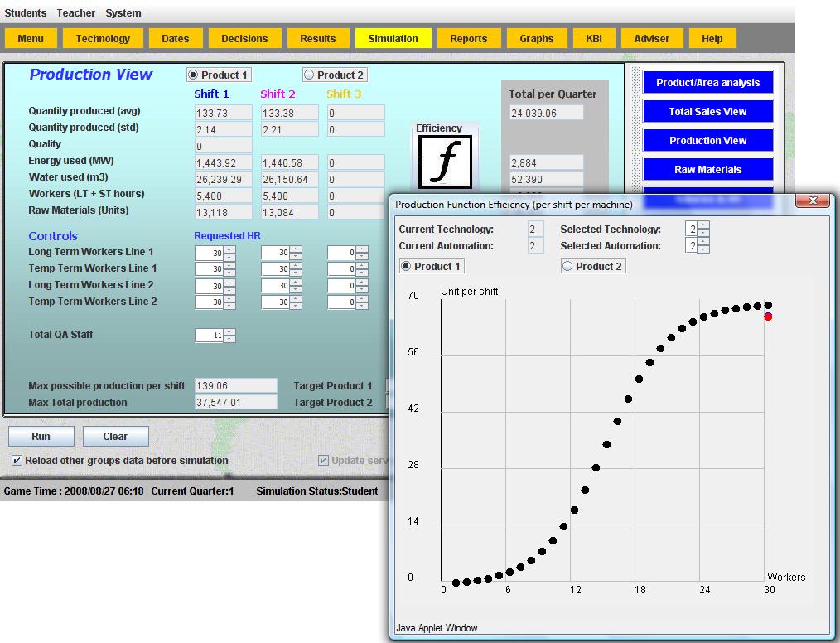Select Product 2 in efficiency popup
Image resolution: width=840 pixels, height=643 pixels.
click(x=567, y=266)
